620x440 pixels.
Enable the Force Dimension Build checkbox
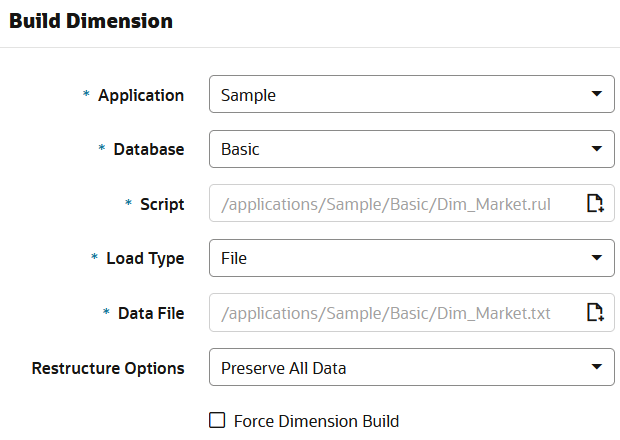pyautogui.click(x=217, y=421)
